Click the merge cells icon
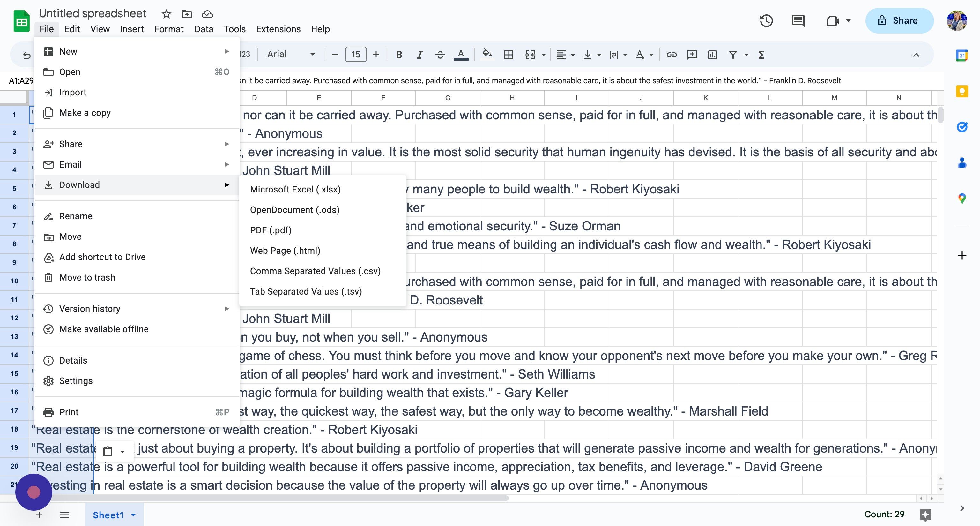 tap(530, 55)
